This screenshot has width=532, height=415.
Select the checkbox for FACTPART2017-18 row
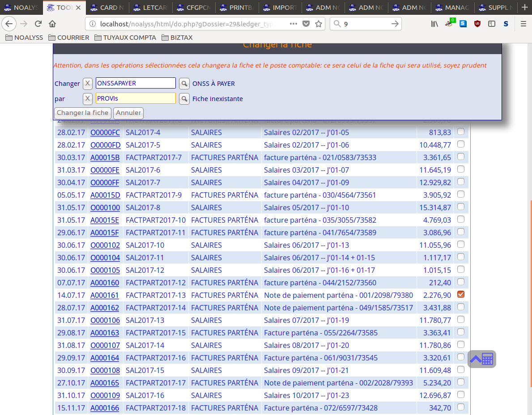[460, 407]
